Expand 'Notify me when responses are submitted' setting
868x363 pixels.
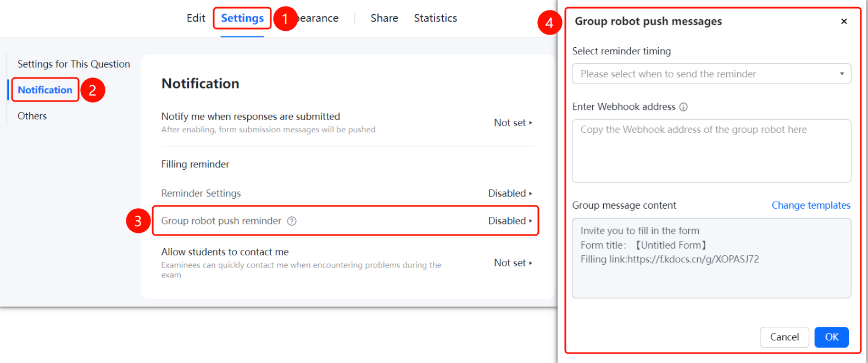(513, 123)
